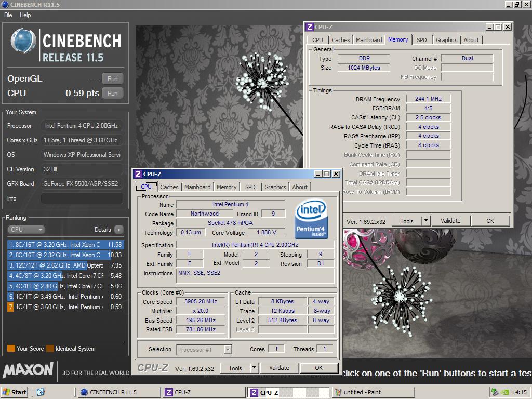Viewport: 532px width, 399px height.
Task: Select the About tab in the CPU-Z Memory window
Action: (471, 40)
